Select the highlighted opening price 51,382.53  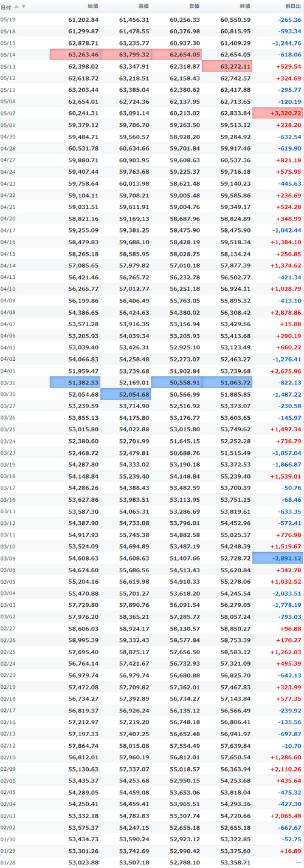click(75, 381)
